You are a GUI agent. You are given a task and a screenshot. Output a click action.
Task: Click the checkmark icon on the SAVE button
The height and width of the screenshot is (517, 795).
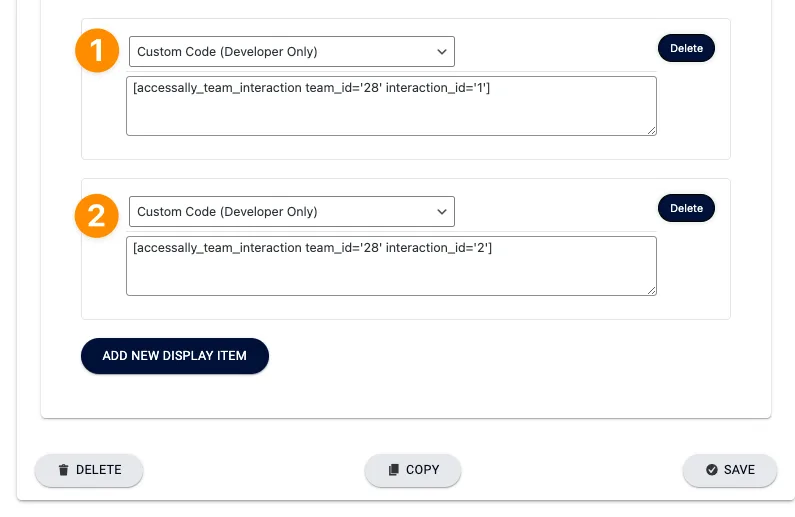click(711, 470)
